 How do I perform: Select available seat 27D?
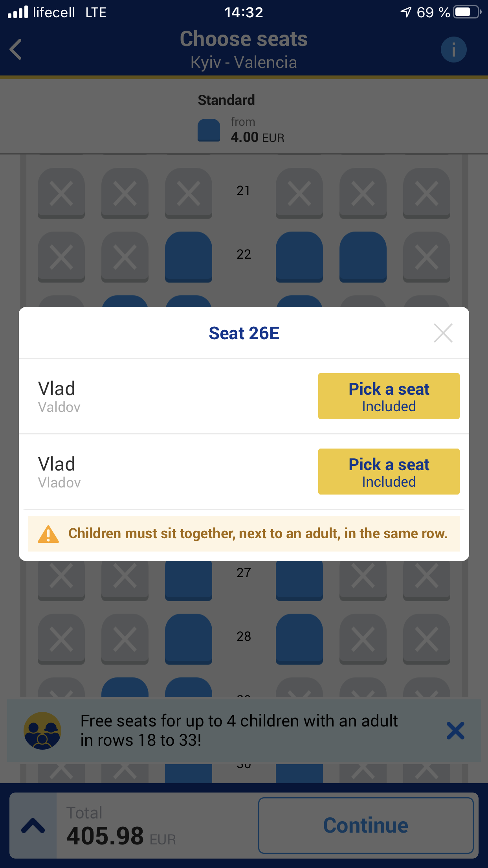[x=299, y=581]
